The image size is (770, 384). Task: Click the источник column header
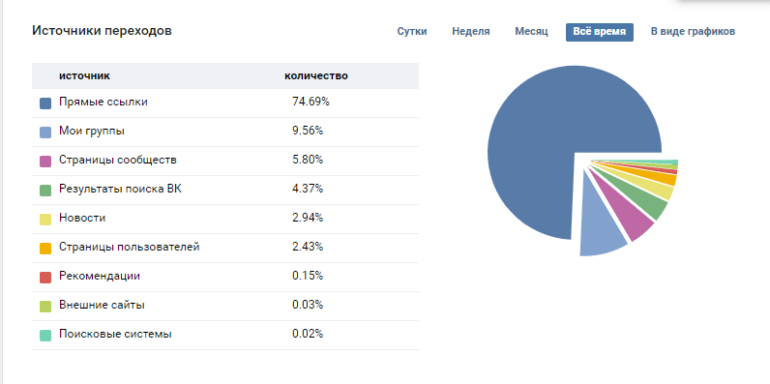84,76
